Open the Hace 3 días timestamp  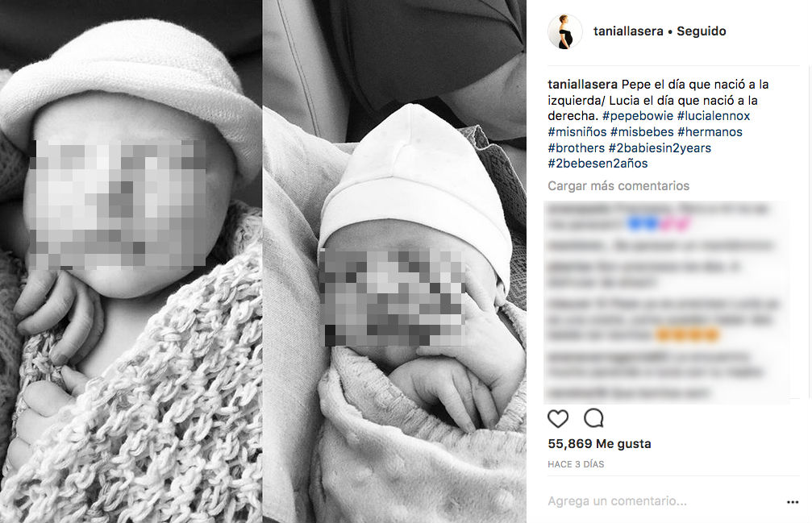click(576, 464)
